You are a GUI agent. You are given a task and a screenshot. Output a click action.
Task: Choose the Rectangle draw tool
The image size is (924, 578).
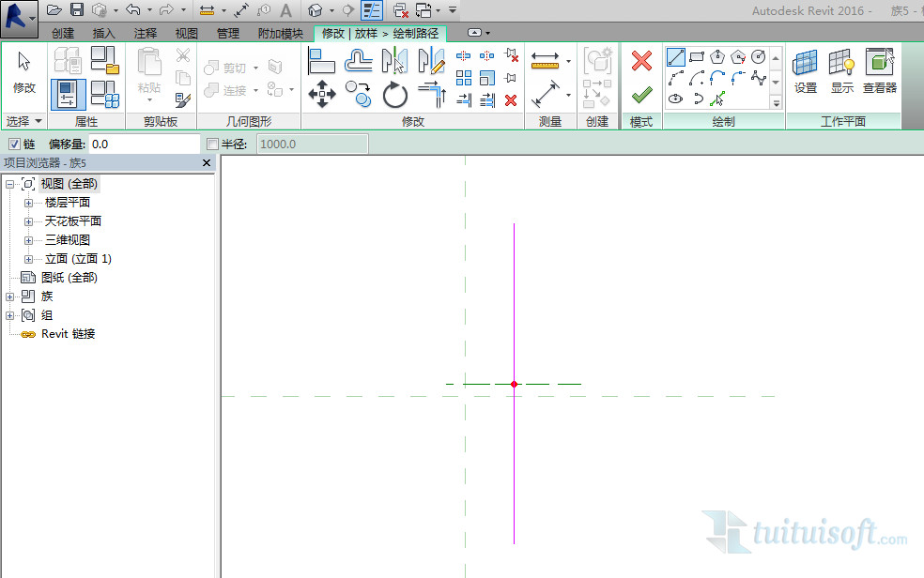697,57
